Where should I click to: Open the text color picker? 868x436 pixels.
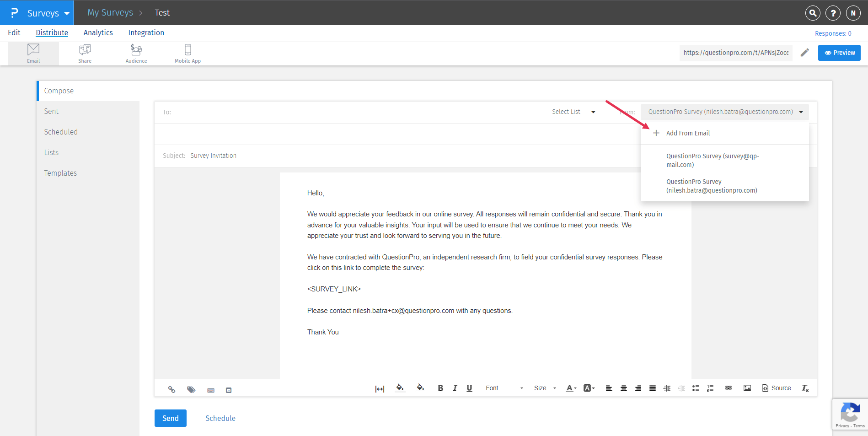tap(571, 388)
